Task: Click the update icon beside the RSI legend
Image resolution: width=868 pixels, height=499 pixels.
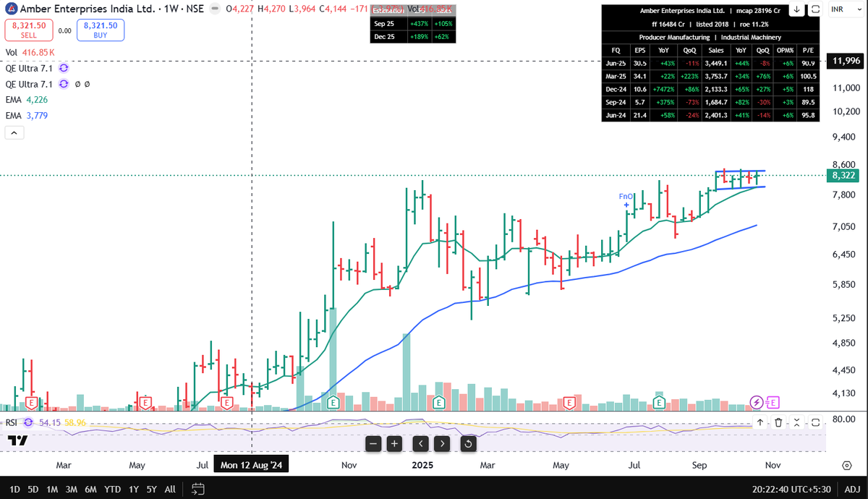Action: coord(29,422)
